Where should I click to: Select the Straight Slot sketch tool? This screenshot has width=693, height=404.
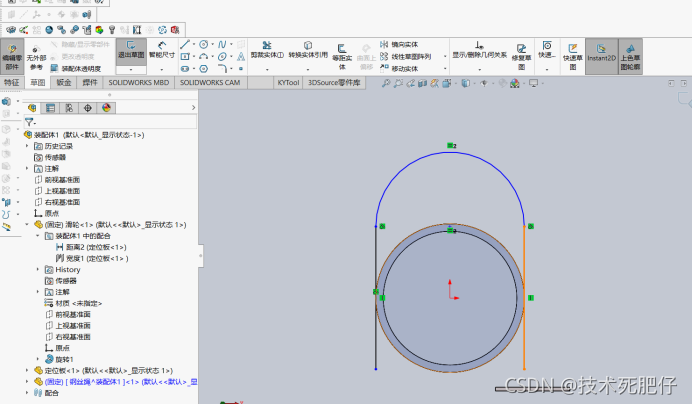(x=185, y=69)
